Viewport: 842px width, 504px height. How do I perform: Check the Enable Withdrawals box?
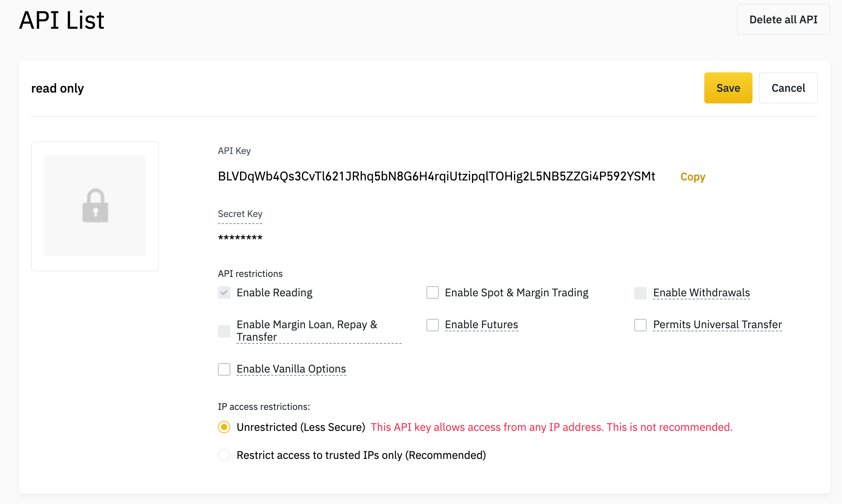click(x=640, y=293)
